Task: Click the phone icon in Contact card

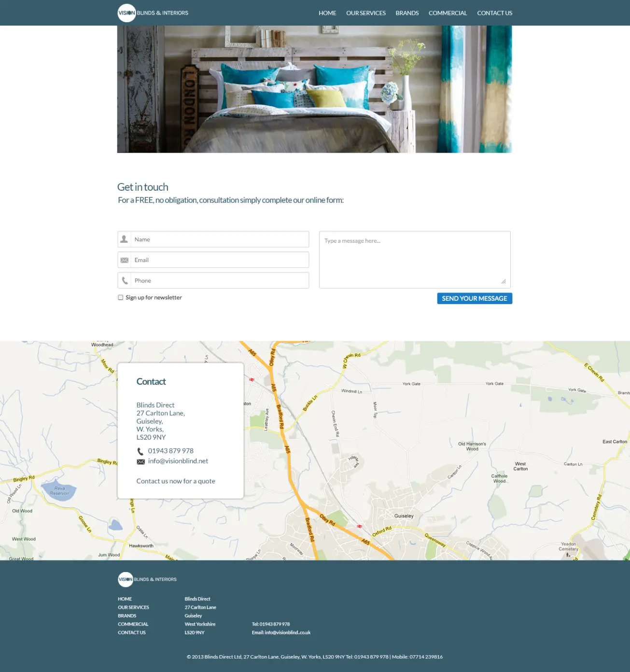Action: click(140, 451)
